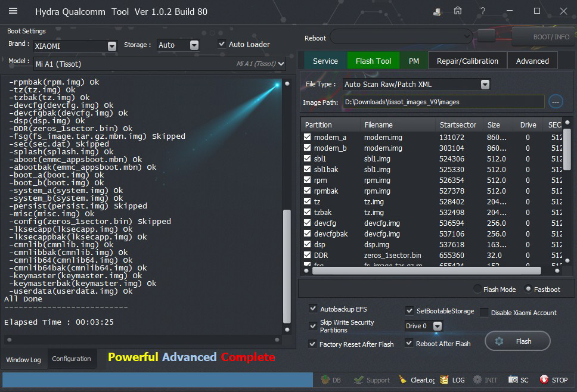Open the LOG icon in status bar
577x392 pixels.
click(444, 379)
